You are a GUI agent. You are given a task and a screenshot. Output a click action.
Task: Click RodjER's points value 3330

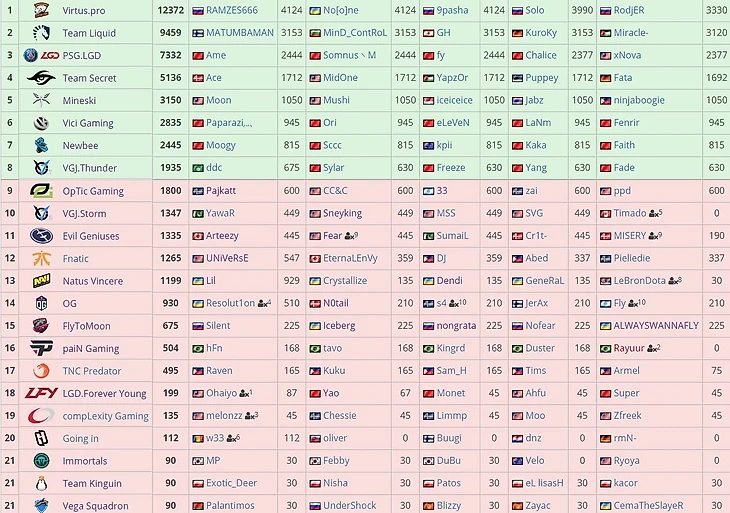(x=716, y=10)
